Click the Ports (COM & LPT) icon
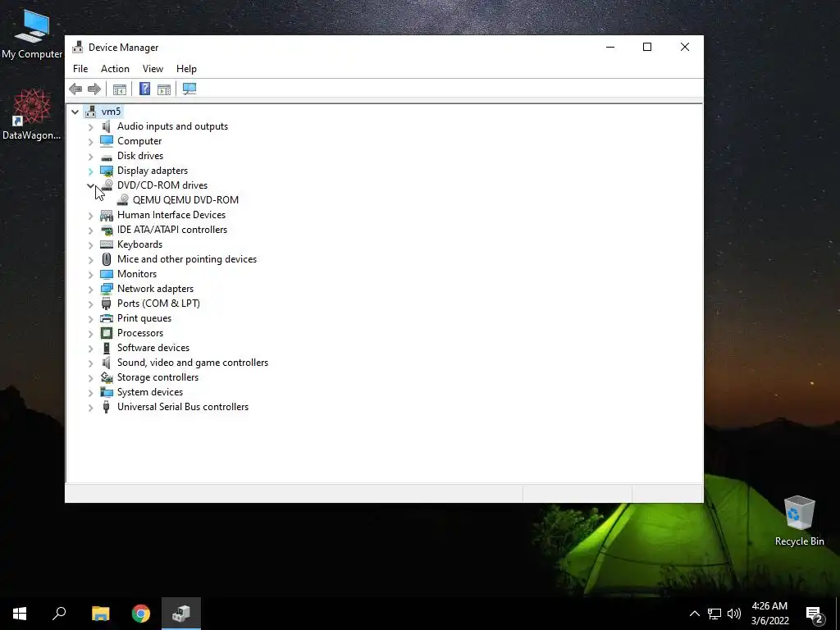This screenshot has width=840, height=630. 107,304
